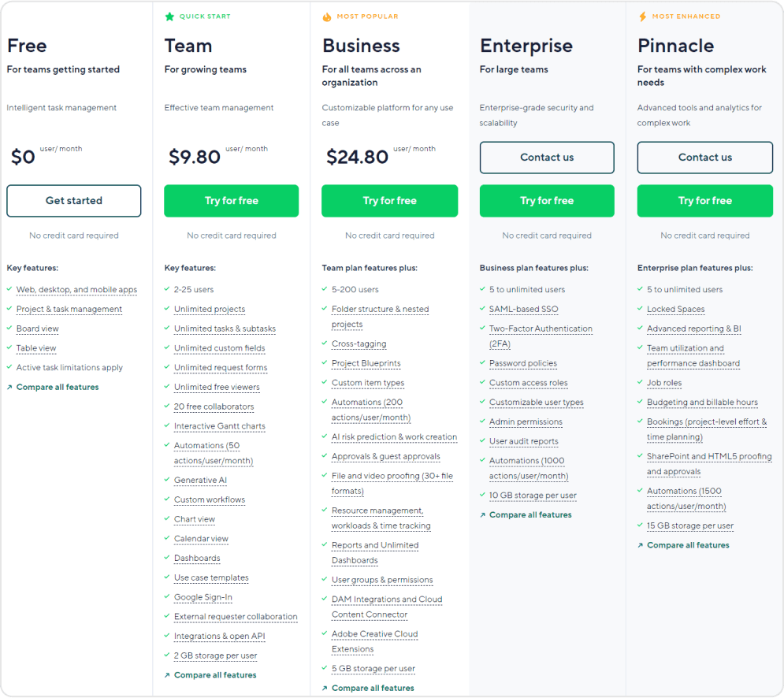The width and height of the screenshot is (784, 698).
Task: Click the Interactive Gantt charts feature link
Action: [x=219, y=426]
